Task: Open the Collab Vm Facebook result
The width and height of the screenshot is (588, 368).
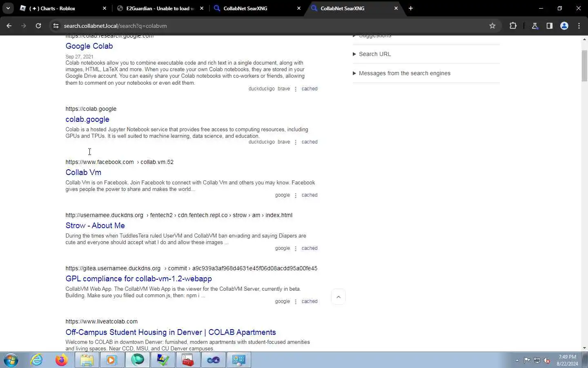Action: [83, 173]
